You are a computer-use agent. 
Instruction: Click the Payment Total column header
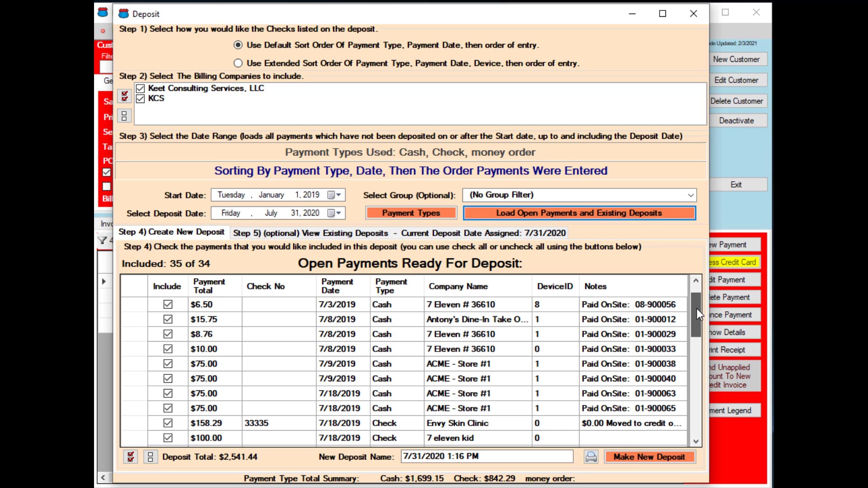point(215,286)
